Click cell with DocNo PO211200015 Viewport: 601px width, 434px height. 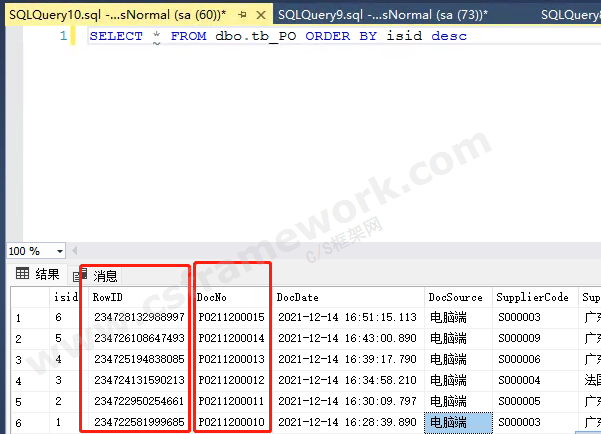(x=231, y=317)
